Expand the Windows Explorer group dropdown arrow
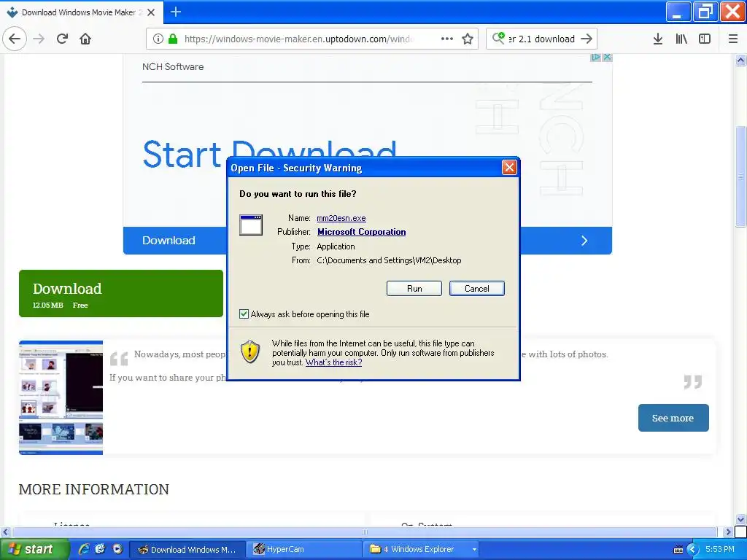 (474, 550)
